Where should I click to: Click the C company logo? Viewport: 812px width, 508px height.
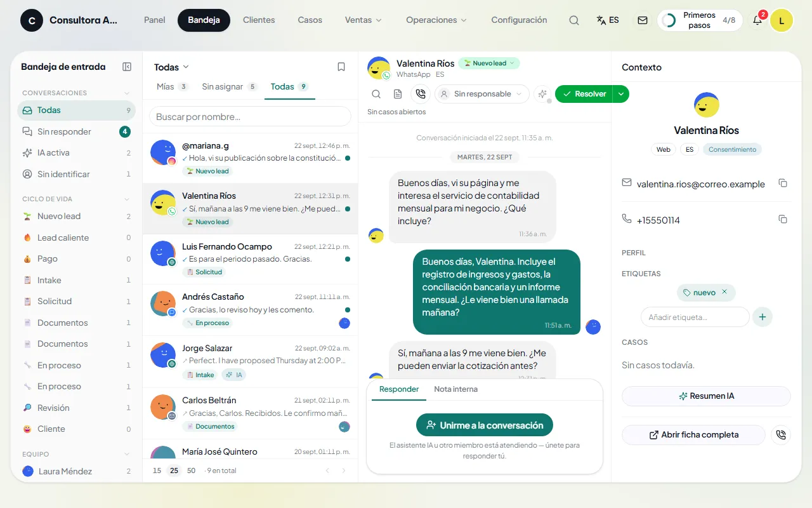click(x=32, y=20)
